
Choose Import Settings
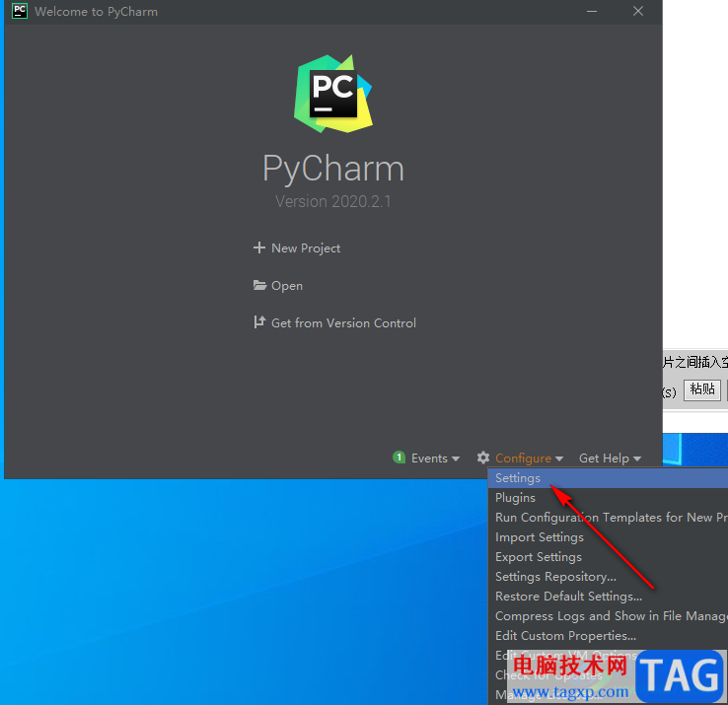[608, 537]
